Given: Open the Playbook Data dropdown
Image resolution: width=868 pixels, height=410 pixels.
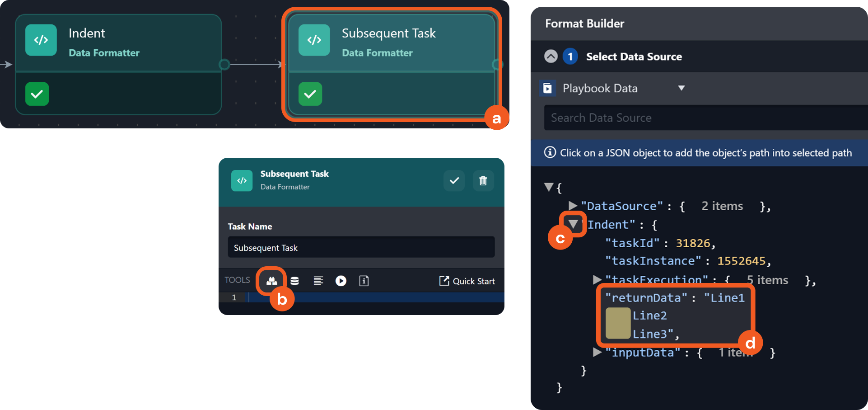Looking at the screenshot, I should point(681,88).
